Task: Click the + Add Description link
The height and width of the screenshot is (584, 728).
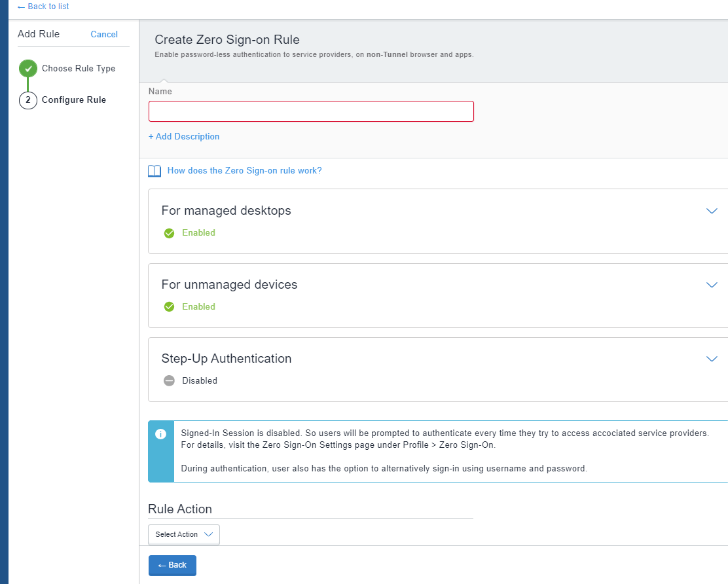Action: (x=184, y=137)
